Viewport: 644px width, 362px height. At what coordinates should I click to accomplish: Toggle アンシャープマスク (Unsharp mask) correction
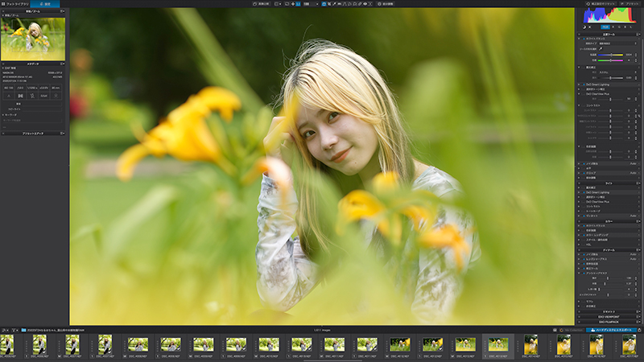(584, 273)
